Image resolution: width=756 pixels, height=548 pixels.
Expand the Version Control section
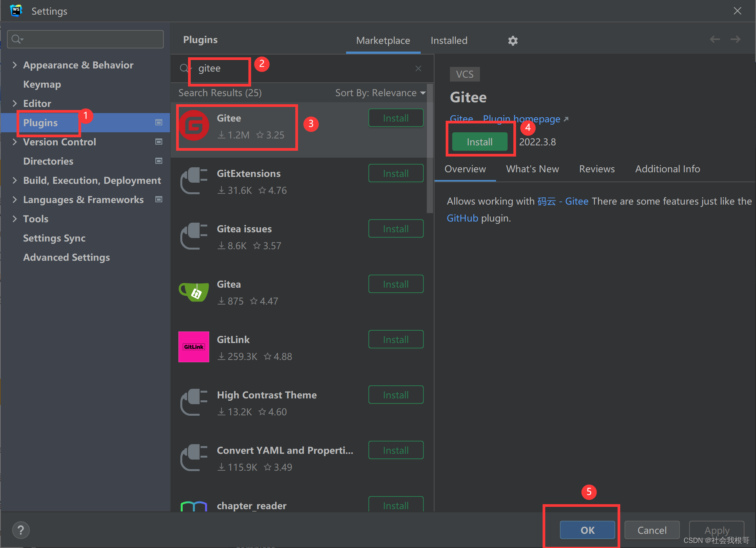(x=15, y=142)
